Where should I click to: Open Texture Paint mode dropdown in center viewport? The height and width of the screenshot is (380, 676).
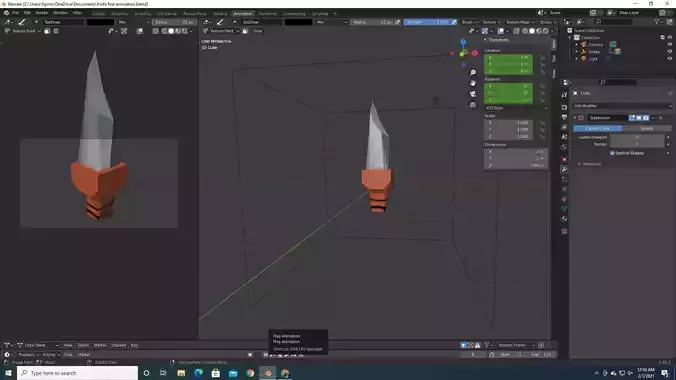tap(221, 31)
